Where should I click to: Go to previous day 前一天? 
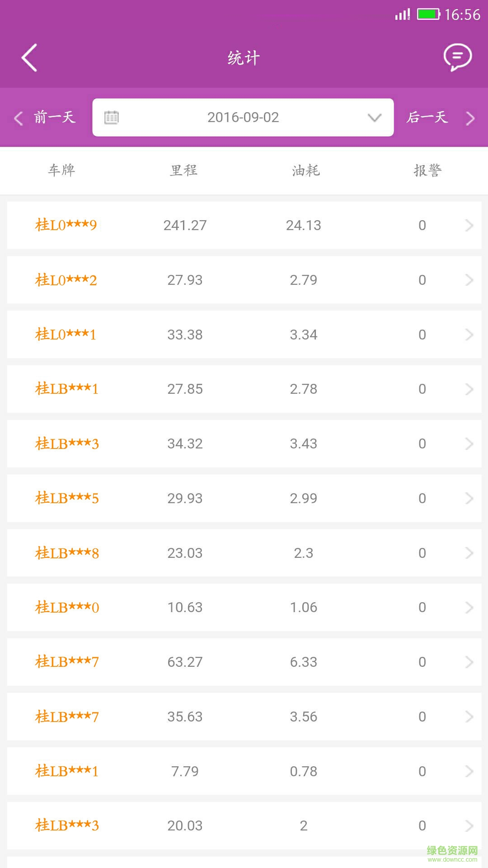[x=54, y=118]
